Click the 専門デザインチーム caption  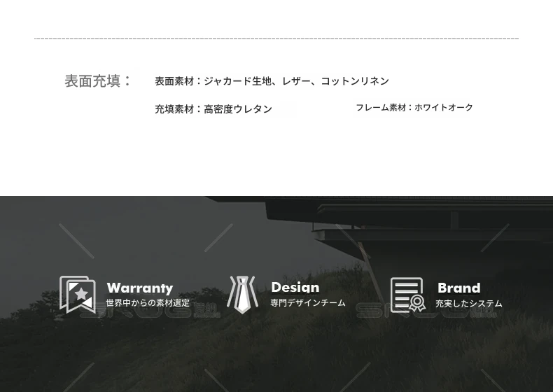[x=308, y=303]
